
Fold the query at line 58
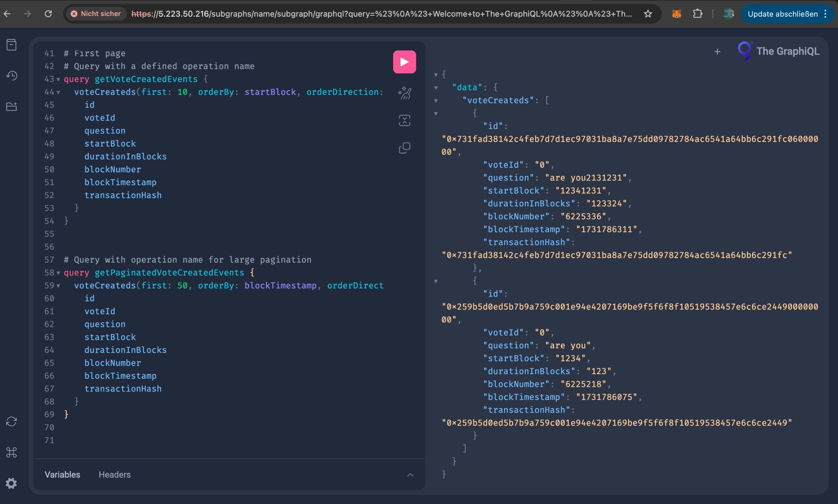click(58, 273)
